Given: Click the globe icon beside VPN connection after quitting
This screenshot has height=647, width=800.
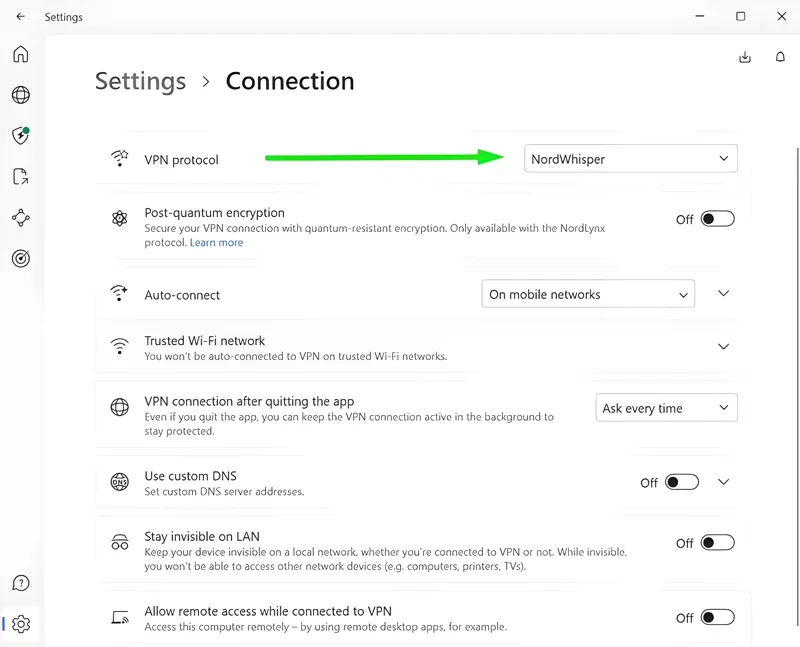Looking at the screenshot, I should coord(119,407).
